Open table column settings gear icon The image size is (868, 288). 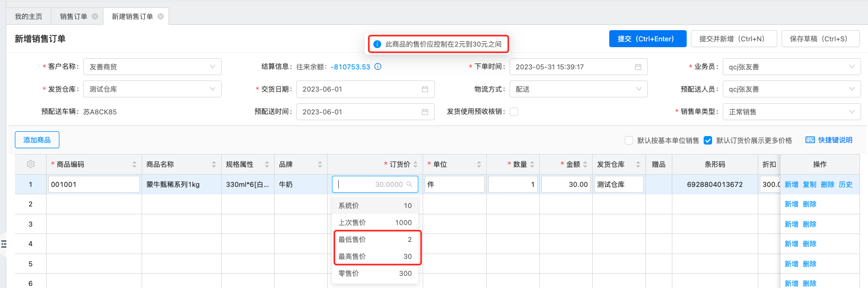pyautogui.click(x=31, y=164)
